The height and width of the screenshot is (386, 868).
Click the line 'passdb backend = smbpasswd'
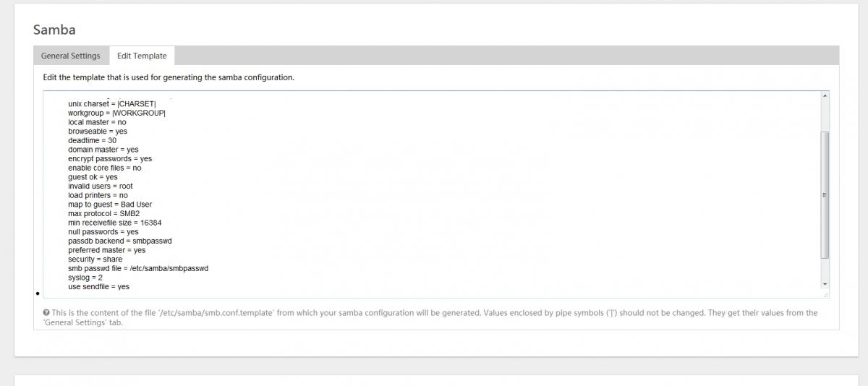[119, 241]
